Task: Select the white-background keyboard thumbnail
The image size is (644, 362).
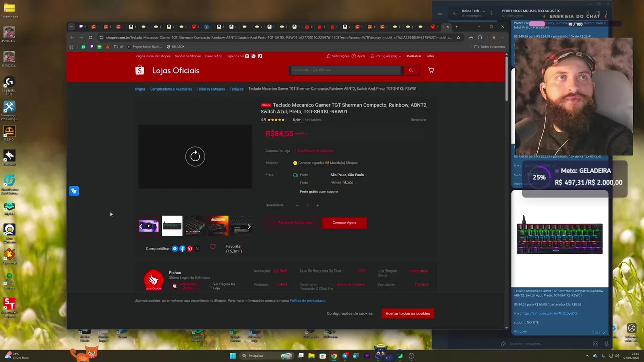Action: 172,226
